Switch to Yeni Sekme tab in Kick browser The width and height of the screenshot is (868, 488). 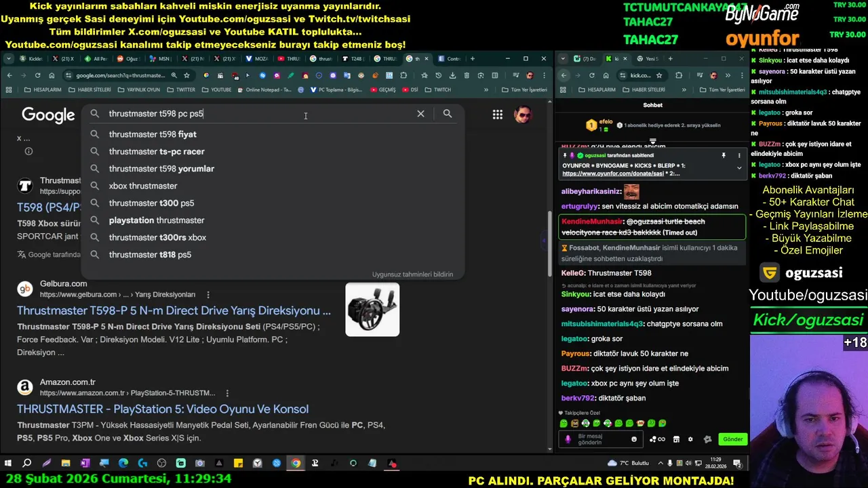[648, 59]
